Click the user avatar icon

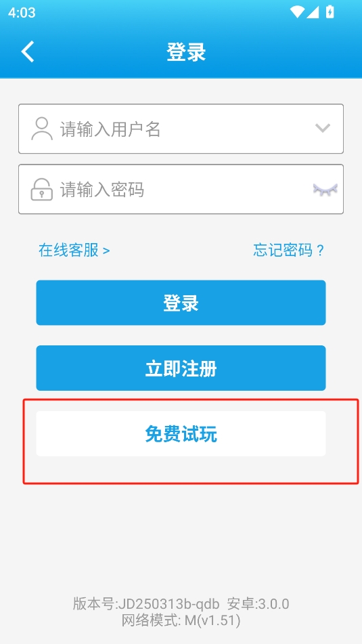[x=42, y=129]
